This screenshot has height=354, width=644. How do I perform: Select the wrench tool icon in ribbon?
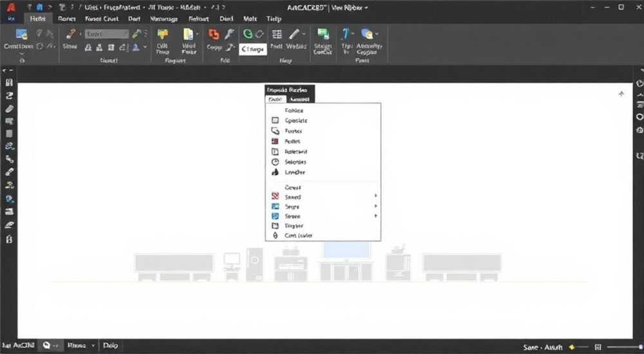(229, 34)
